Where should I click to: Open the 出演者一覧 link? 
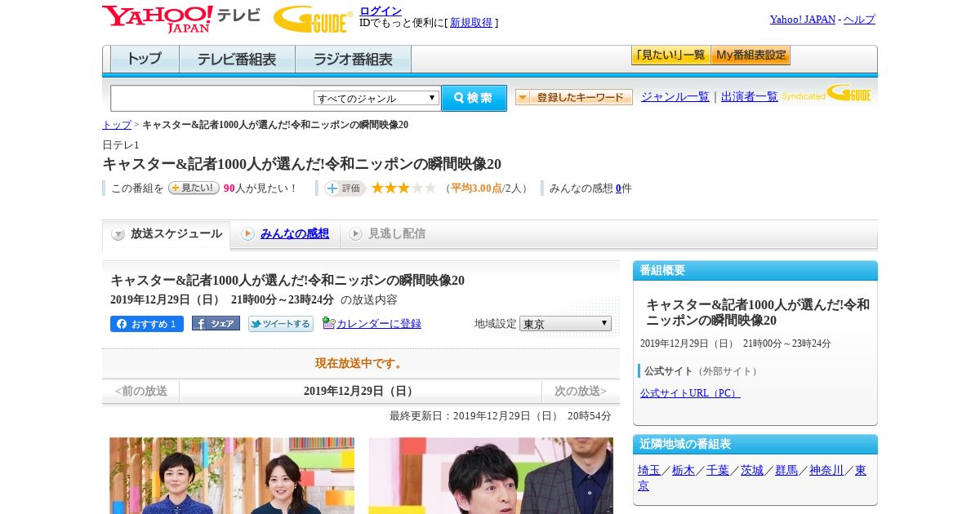[750, 97]
